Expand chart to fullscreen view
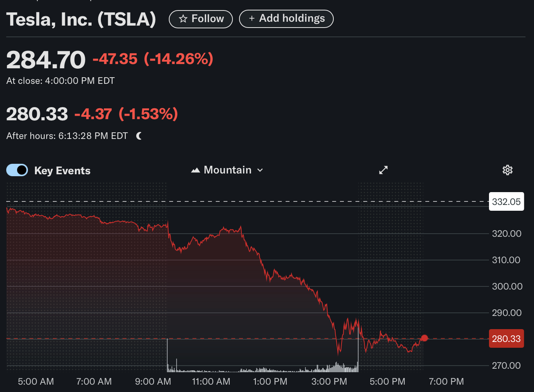534x392 pixels. pos(383,170)
